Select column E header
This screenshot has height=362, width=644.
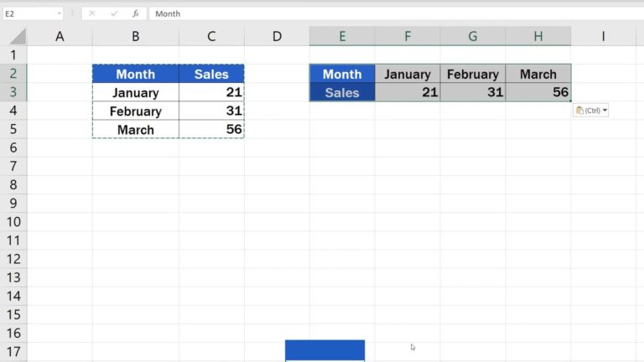click(x=342, y=36)
